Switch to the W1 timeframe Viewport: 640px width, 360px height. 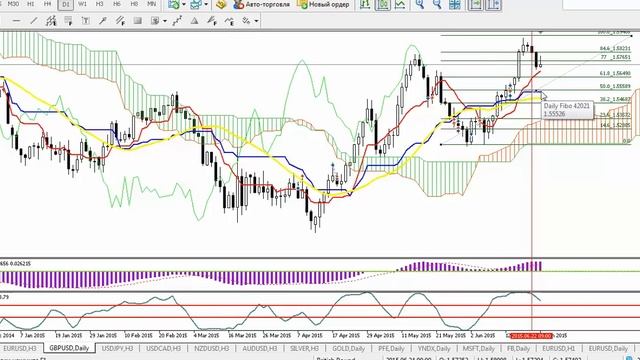pyautogui.click(x=82, y=4)
